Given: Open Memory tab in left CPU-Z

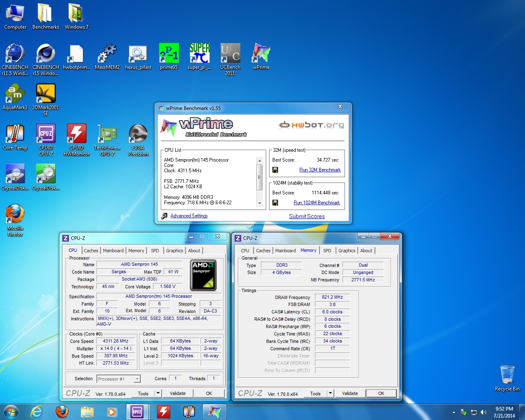Looking at the screenshot, I should point(136,251).
